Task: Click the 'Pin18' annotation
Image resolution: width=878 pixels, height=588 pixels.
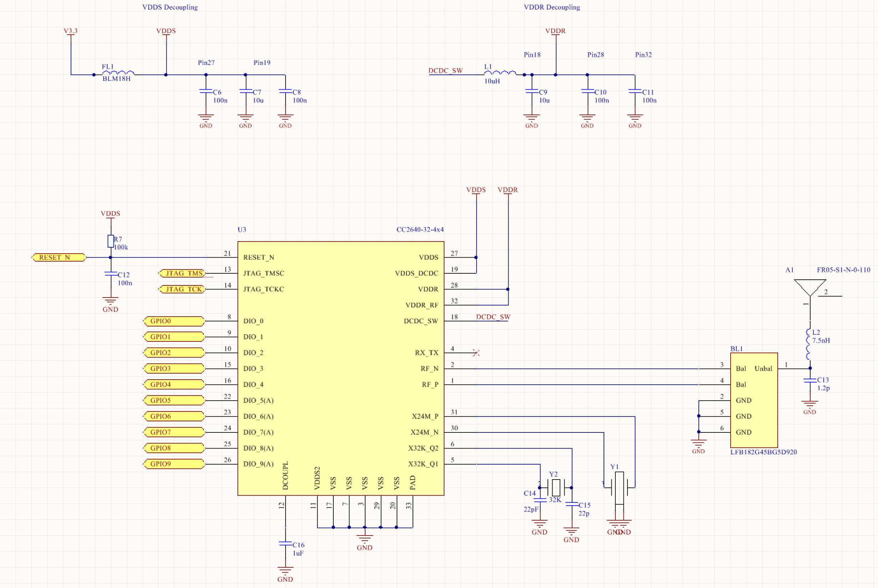Action: click(532, 55)
